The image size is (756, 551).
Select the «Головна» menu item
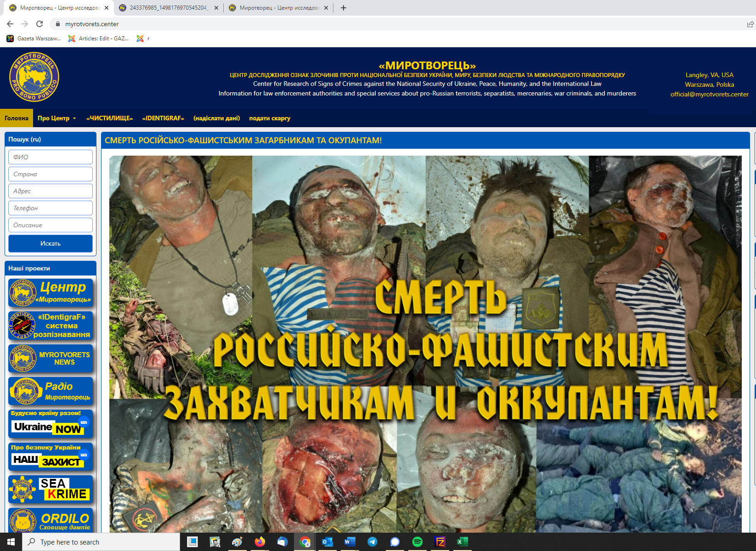point(17,118)
